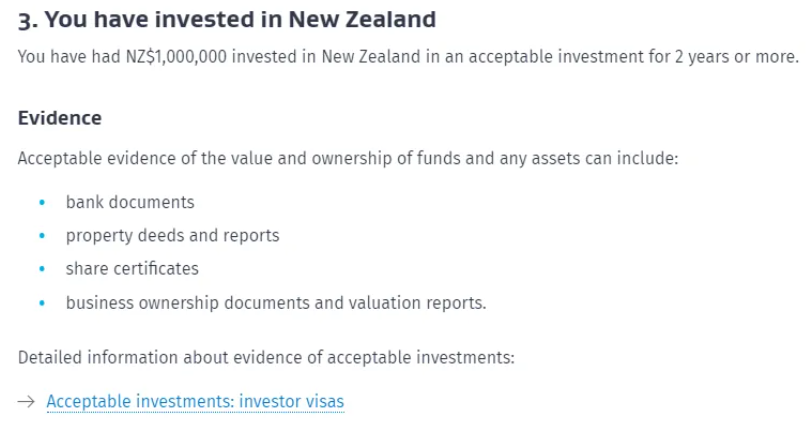Open the Acceptable investments: investor visas link
The width and height of the screenshot is (810, 436).
pos(195,401)
